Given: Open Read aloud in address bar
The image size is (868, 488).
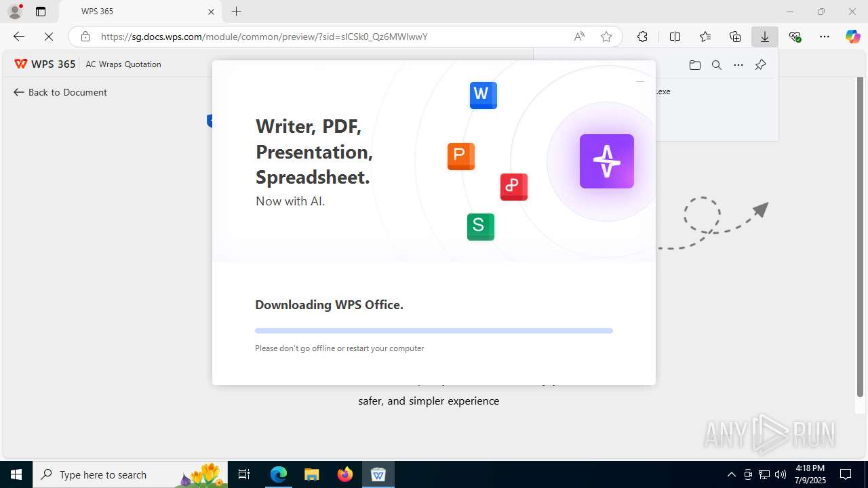Looking at the screenshot, I should click(x=579, y=37).
